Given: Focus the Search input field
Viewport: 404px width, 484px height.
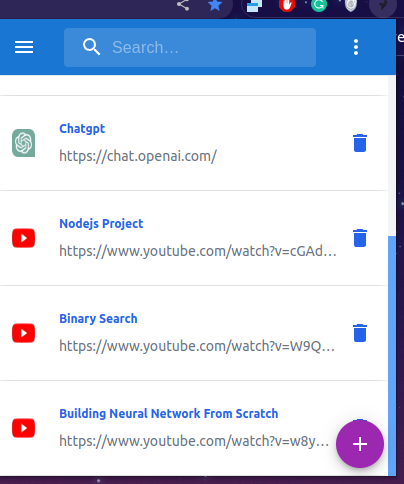Looking at the screenshot, I should tap(190, 47).
